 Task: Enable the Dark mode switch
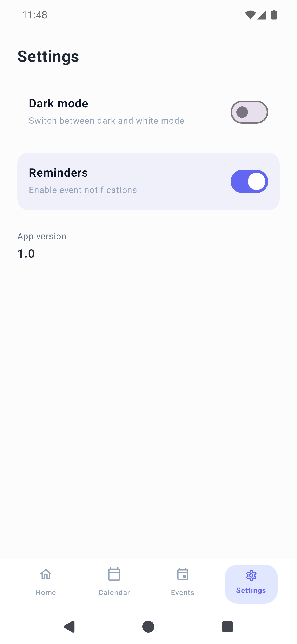249,112
